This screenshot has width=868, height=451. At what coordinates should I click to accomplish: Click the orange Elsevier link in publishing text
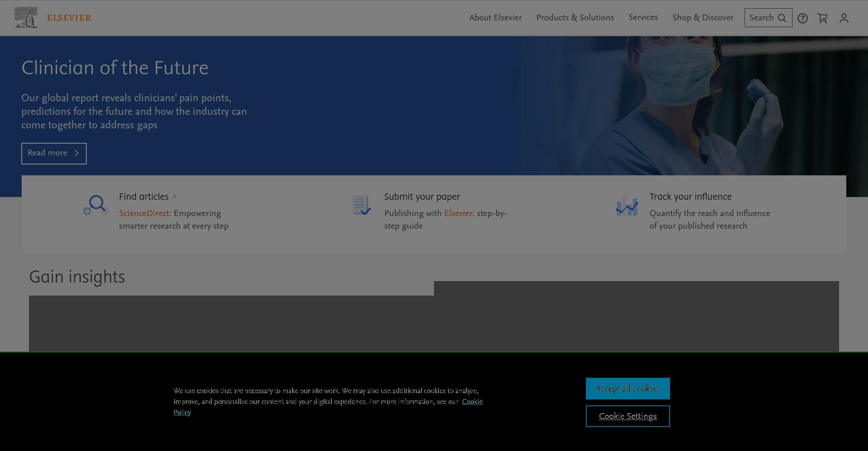pyautogui.click(x=458, y=213)
